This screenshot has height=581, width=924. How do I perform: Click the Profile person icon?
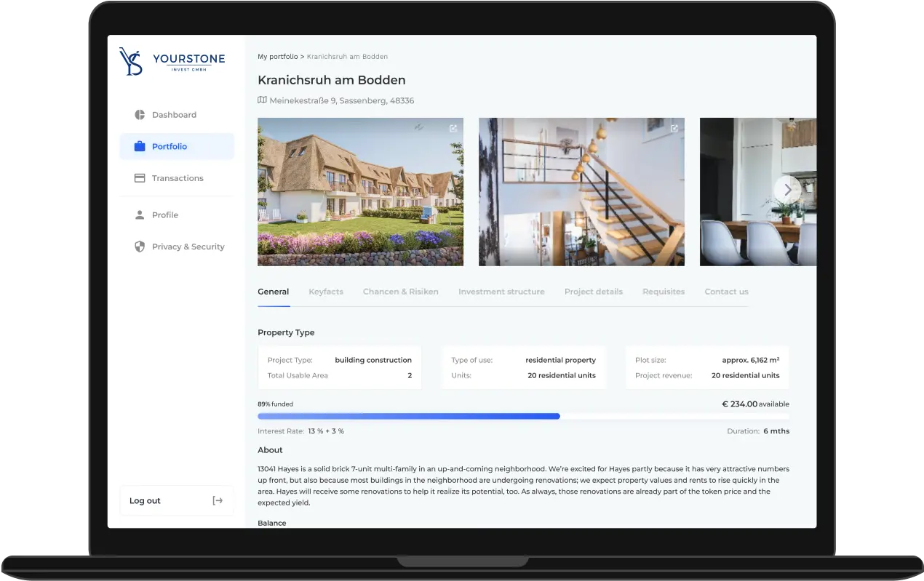[x=139, y=215]
